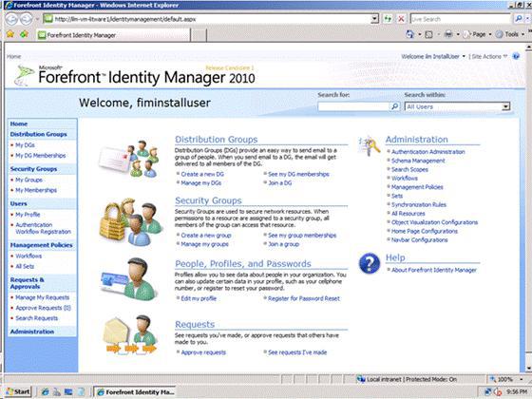532x399 pixels.
Task: Click the Forefront Identity Manager taskbar button
Action: coord(135,391)
